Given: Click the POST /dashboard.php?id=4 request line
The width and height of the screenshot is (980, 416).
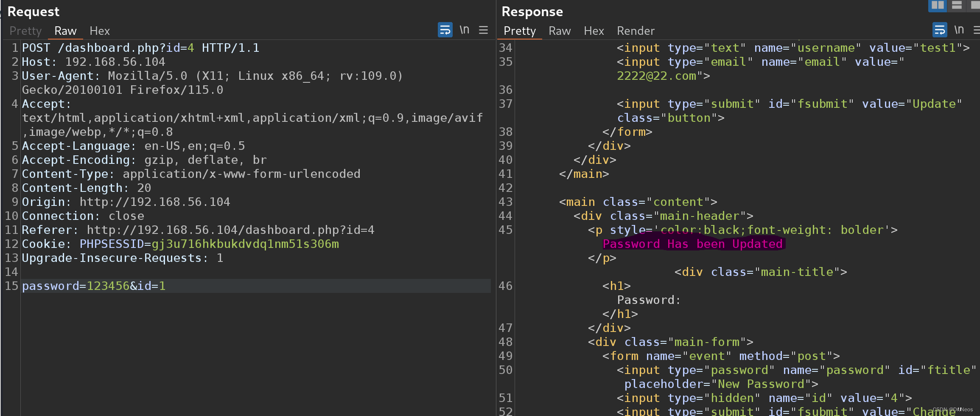Looking at the screenshot, I should (x=140, y=48).
